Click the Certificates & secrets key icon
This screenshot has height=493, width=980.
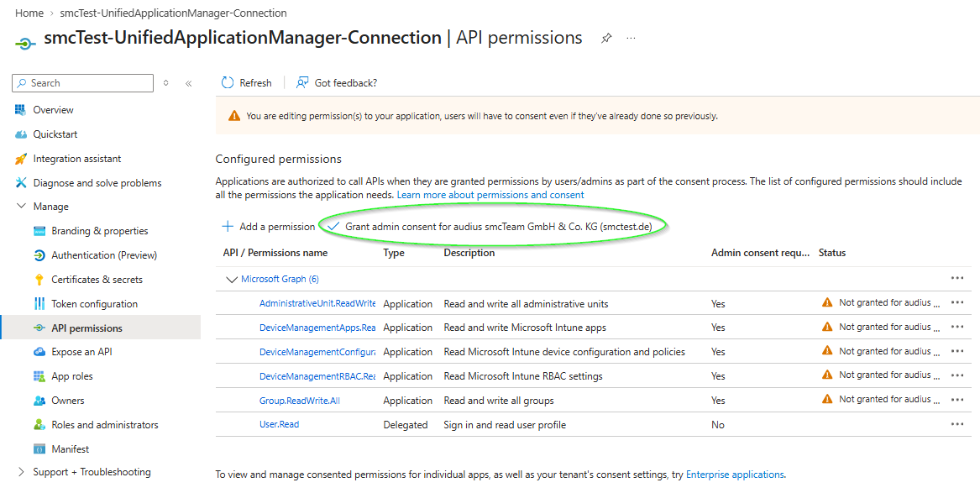click(39, 280)
